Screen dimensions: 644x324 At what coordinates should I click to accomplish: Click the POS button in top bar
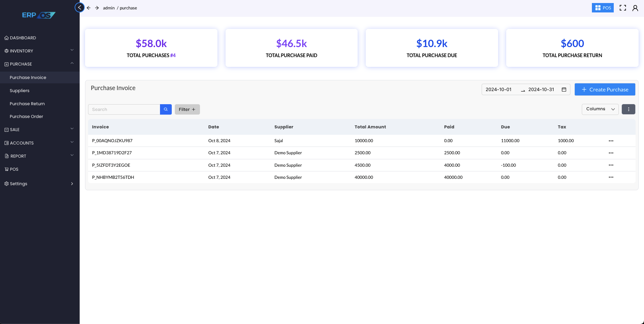(602, 8)
